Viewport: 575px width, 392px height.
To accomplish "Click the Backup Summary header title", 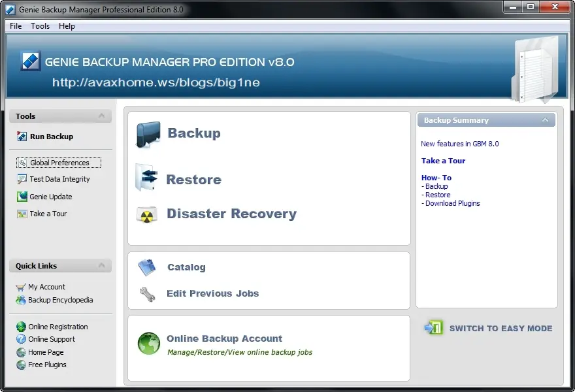I will click(x=456, y=120).
